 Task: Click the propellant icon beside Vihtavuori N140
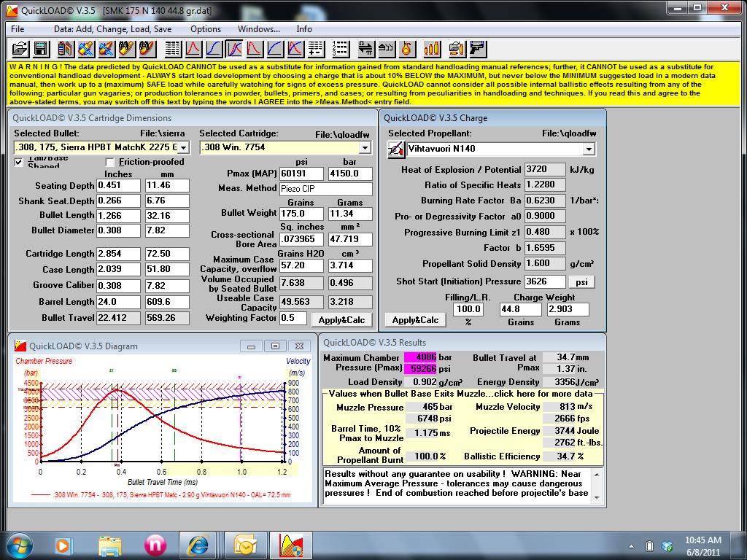[395, 149]
